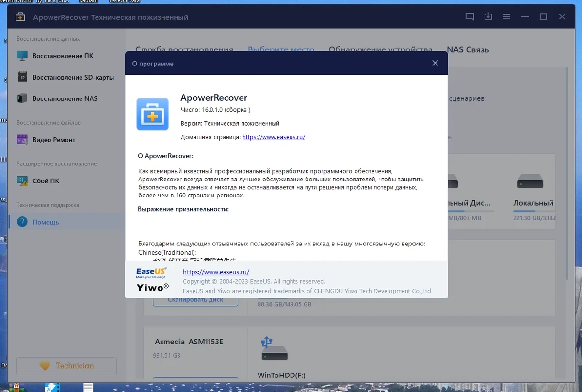Click the import session icon in title bar
582x392 pixels.
click(x=488, y=17)
